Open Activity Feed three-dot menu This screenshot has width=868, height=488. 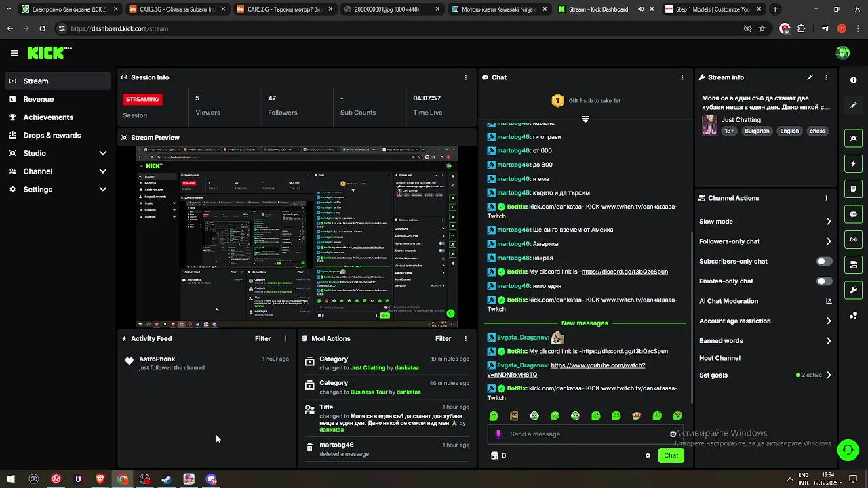click(285, 338)
